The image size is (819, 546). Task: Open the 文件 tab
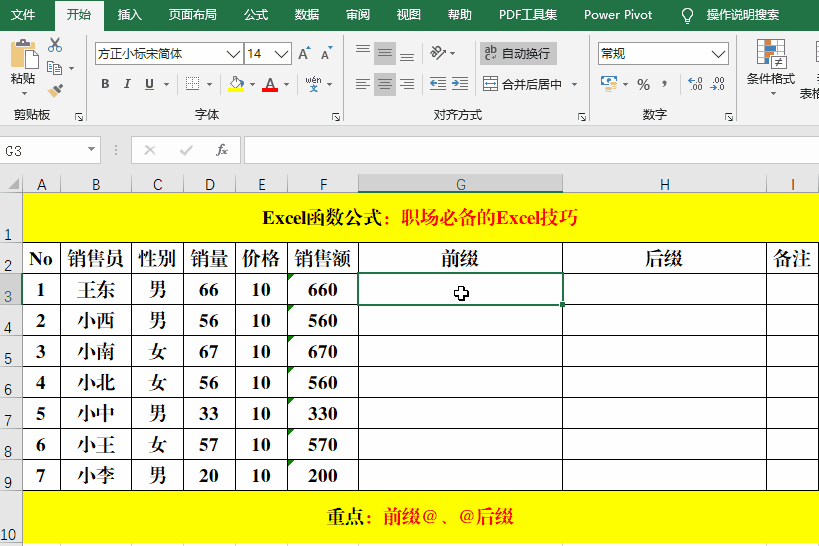point(23,15)
